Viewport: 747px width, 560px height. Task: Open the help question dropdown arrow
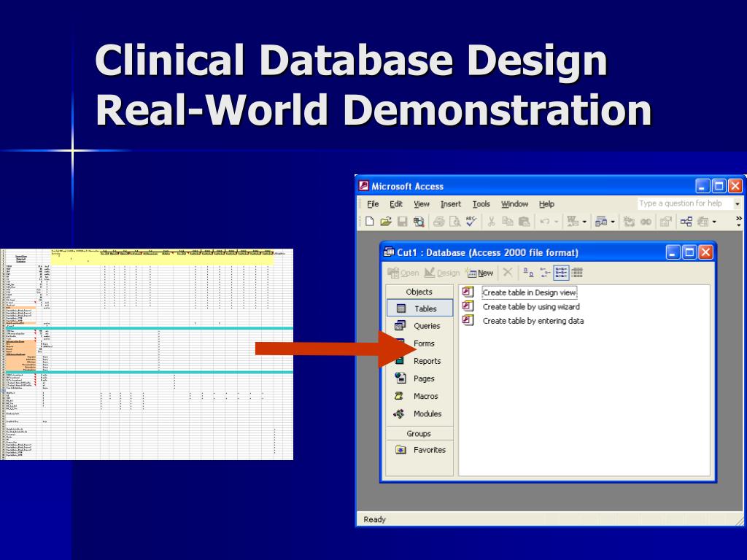click(x=738, y=204)
